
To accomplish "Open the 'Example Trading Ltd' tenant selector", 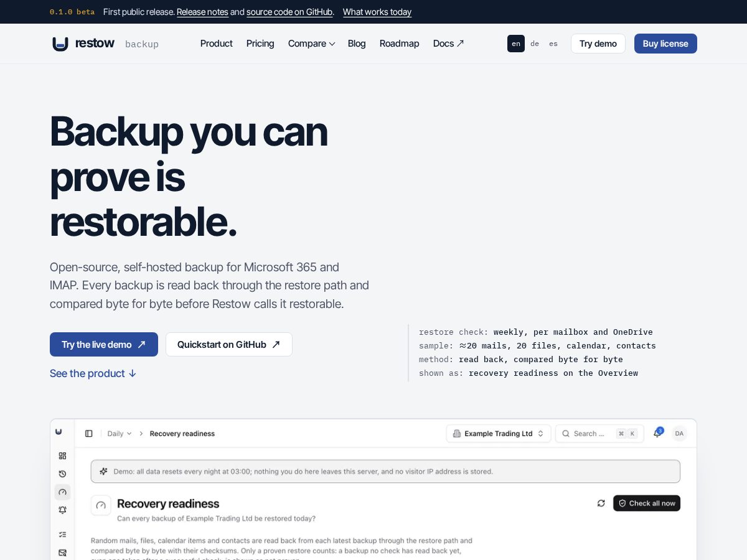I will [x=499, y=434].
